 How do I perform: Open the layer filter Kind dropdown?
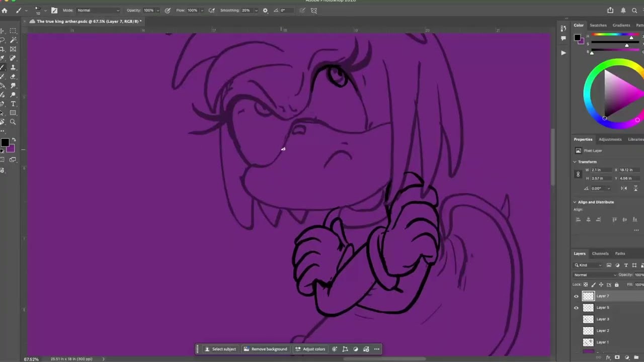tap(589, 265)
